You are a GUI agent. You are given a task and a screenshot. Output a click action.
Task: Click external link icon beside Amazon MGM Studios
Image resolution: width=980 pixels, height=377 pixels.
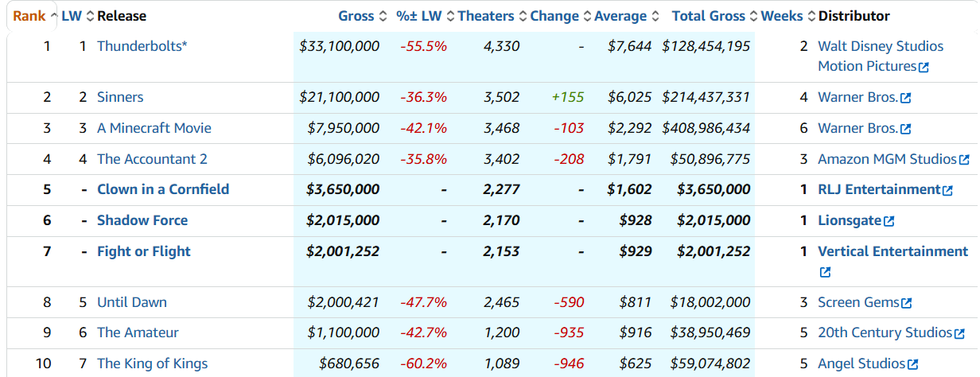point(964,160)
